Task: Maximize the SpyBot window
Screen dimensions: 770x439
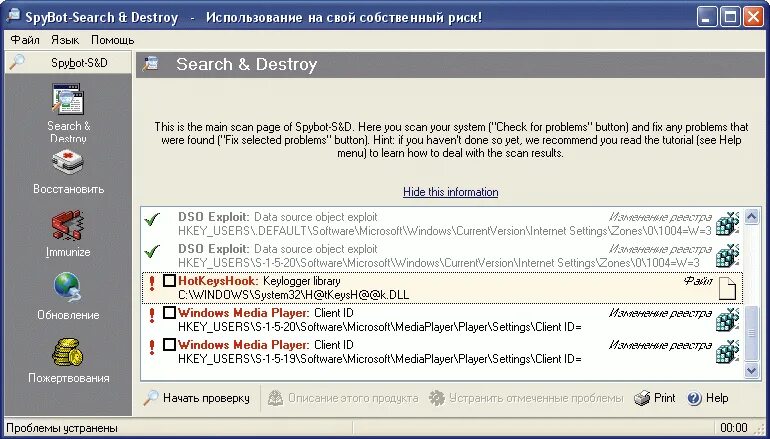Action: point(730,18)
